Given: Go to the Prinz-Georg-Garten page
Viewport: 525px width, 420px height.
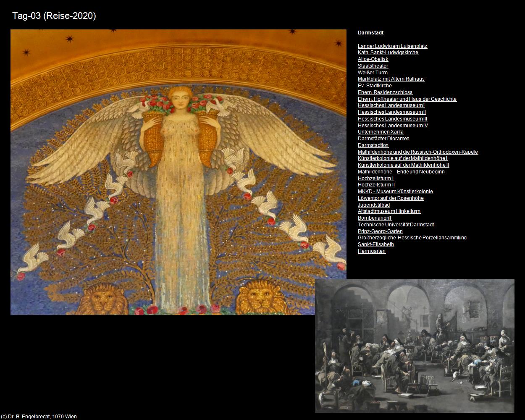Looking at the screenshot, I should coord(381,231).
